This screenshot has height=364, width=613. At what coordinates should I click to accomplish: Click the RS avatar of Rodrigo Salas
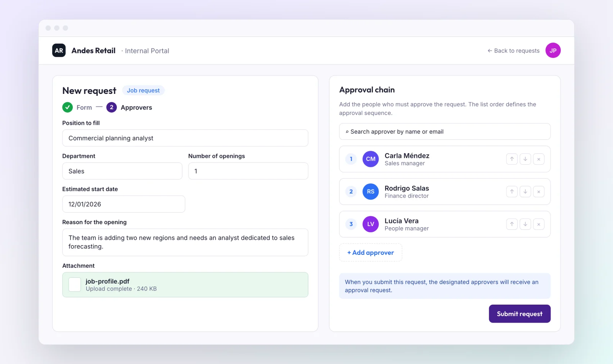(370, 192)
